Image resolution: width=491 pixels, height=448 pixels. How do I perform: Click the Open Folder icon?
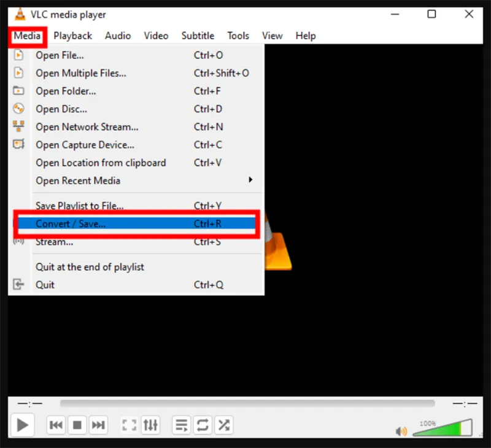18,91
